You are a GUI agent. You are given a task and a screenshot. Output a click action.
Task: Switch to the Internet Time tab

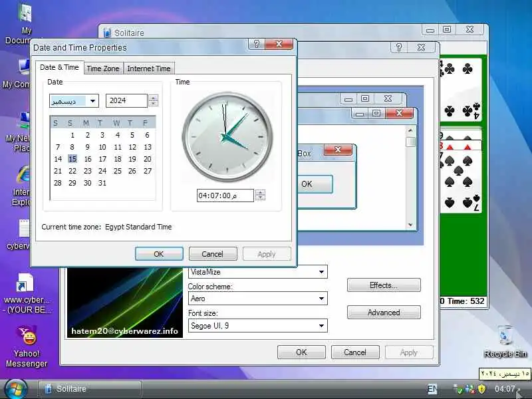pos(149,68)
